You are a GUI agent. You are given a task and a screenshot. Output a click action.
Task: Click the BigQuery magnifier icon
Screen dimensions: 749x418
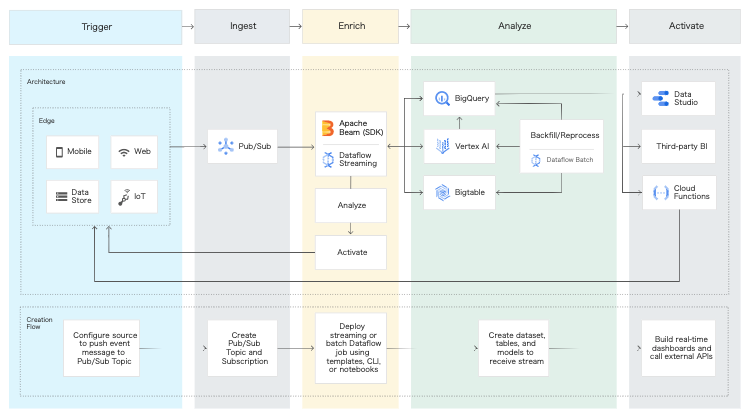tap(442, 98)
